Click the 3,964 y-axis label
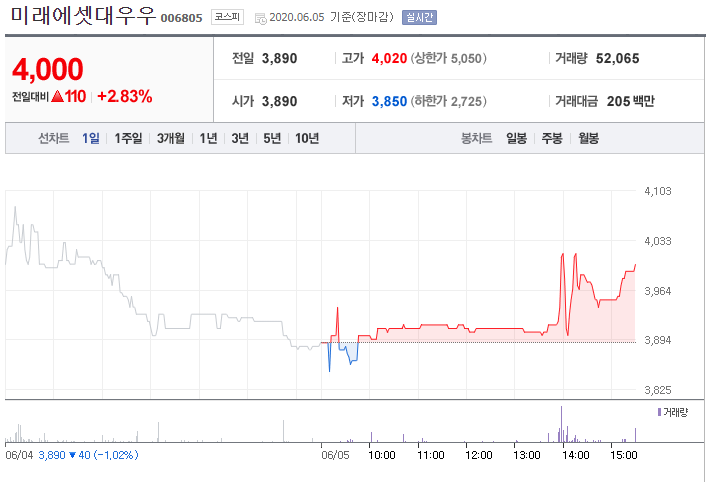Viewport: 706px width, 482px height. coord(657,291)
